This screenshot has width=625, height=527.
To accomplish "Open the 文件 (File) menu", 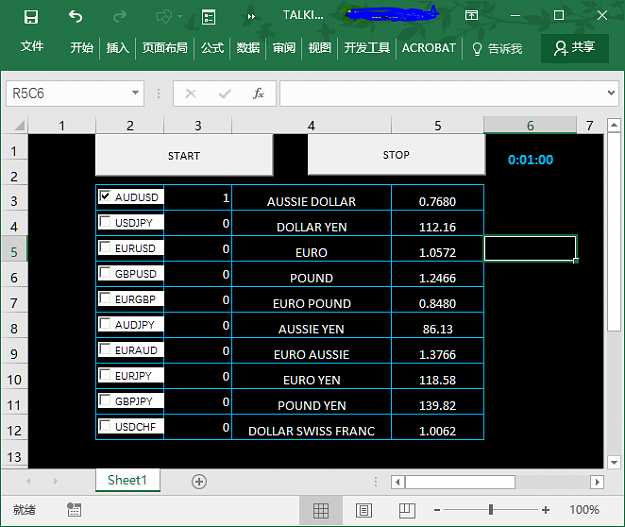I will [x=32, y=47].
